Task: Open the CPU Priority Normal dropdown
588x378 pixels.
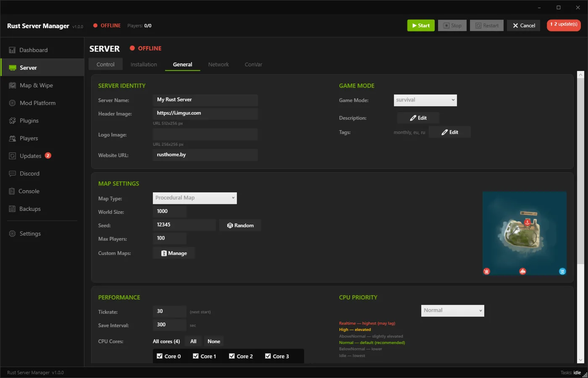Action: click(x=453, y=310)
